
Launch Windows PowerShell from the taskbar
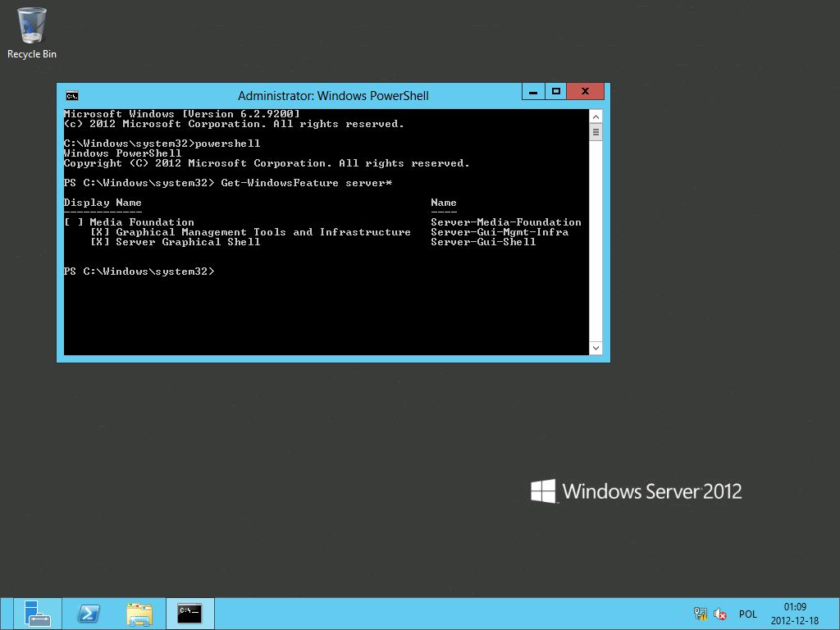(89, 614)
